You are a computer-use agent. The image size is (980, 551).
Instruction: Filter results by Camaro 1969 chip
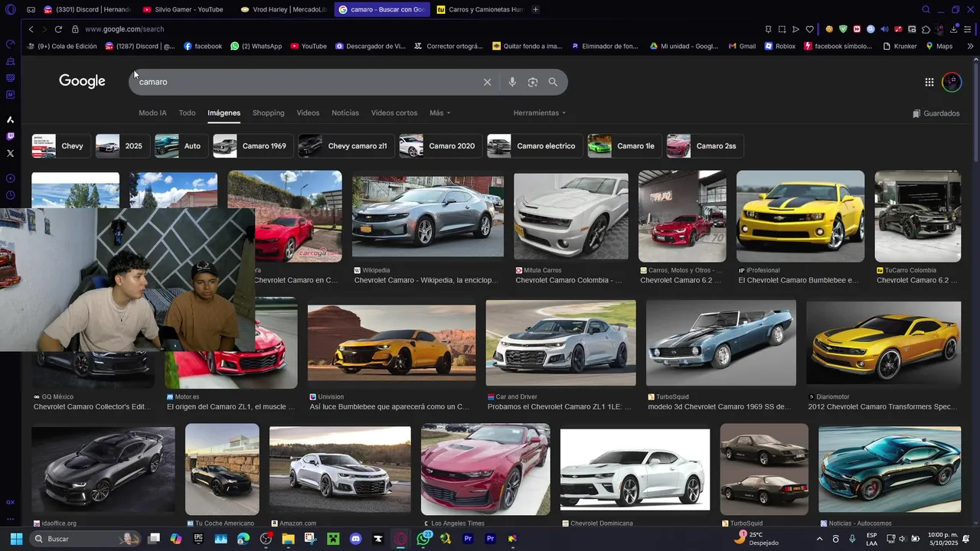252,145
